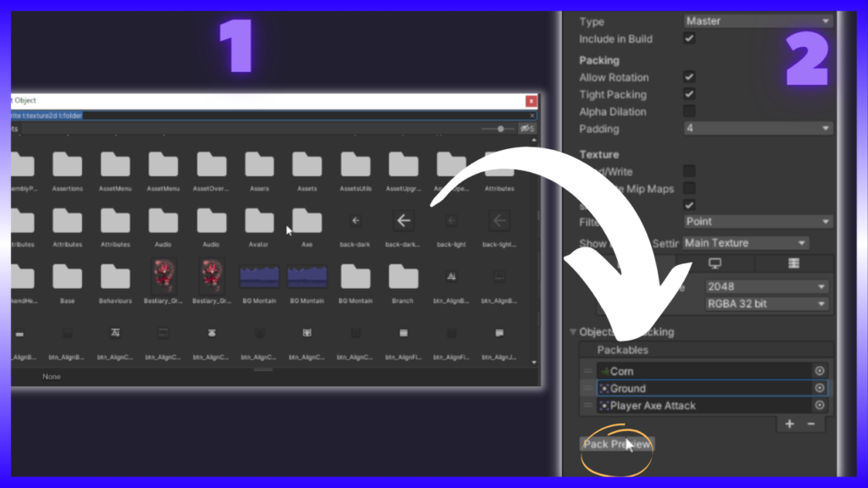The height and width of the screenshot is (488, 868).
Task: Collapse the Objects for Packing section
Action: [573, 332]
